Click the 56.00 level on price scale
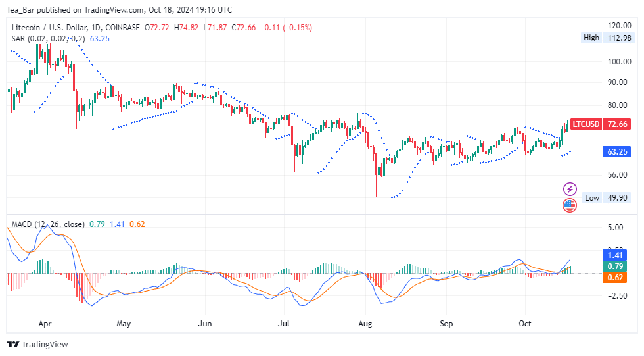644x356 pixels. pos(619,175)
